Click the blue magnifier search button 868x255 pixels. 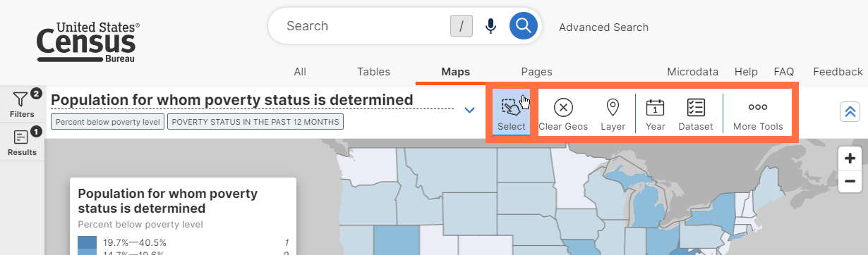coord(523,27)
